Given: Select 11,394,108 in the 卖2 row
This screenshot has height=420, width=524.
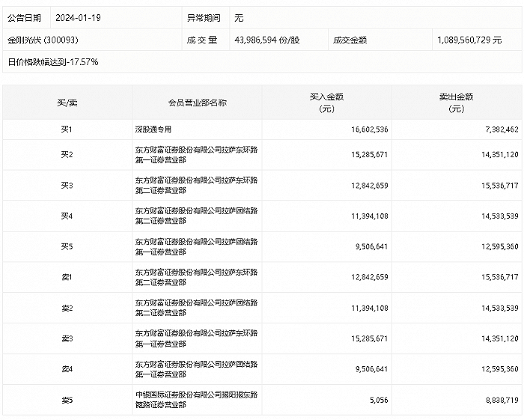Looking at the screenshot, I should coord(370,308).
